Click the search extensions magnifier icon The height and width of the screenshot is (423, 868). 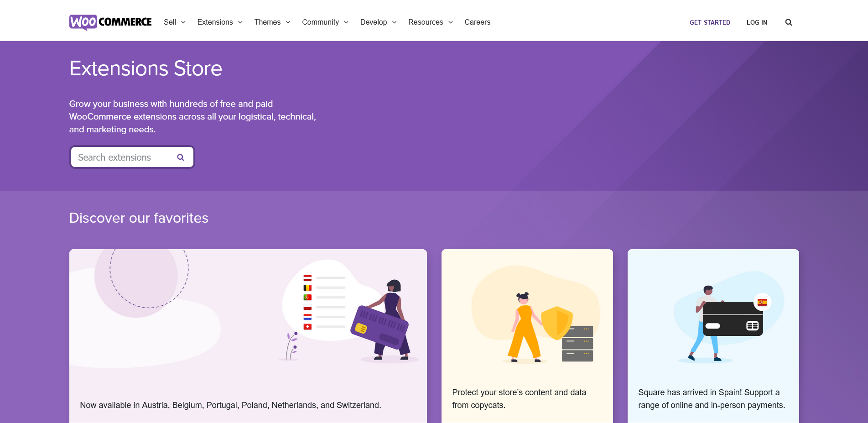point(181,157)
